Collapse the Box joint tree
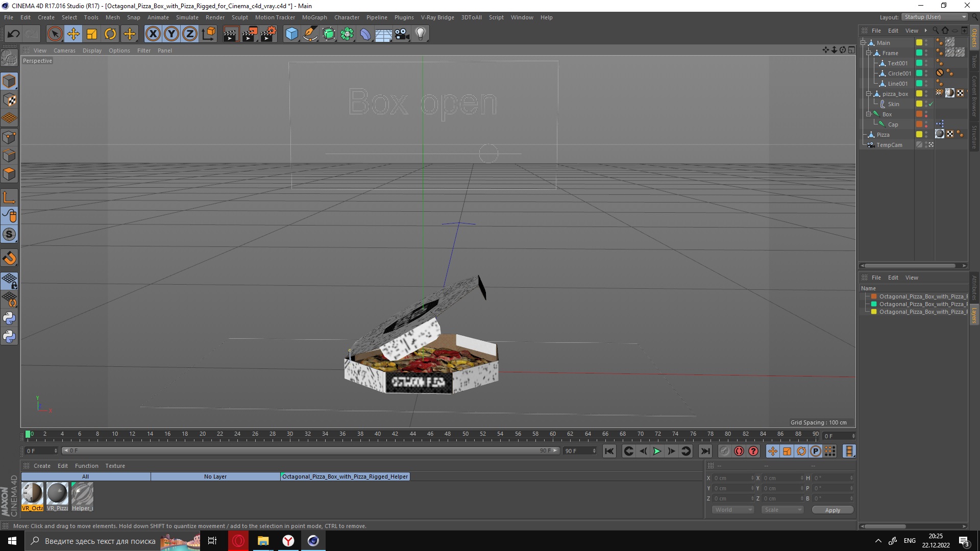Viewport: 980px width, 551px height. click(x=868, y=114)
